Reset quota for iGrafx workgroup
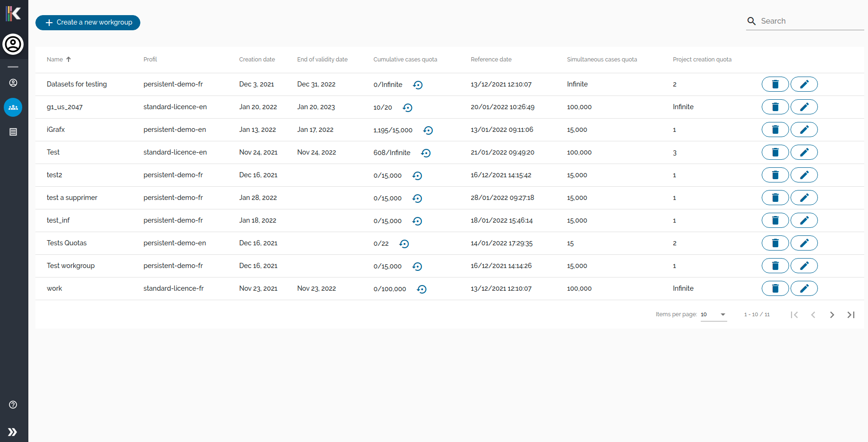Viewport: 868px width, 442px height. (428, 130)
